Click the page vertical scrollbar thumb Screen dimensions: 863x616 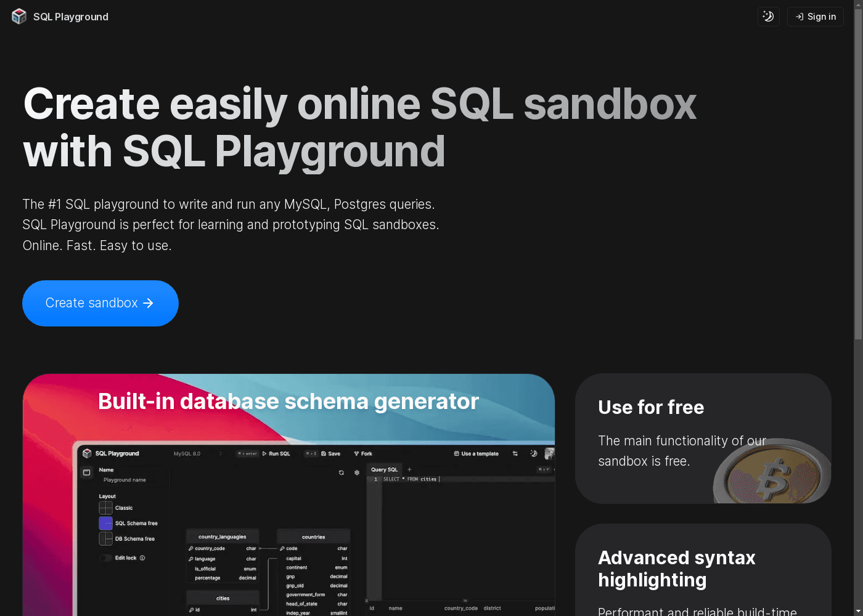pos(858,174)
